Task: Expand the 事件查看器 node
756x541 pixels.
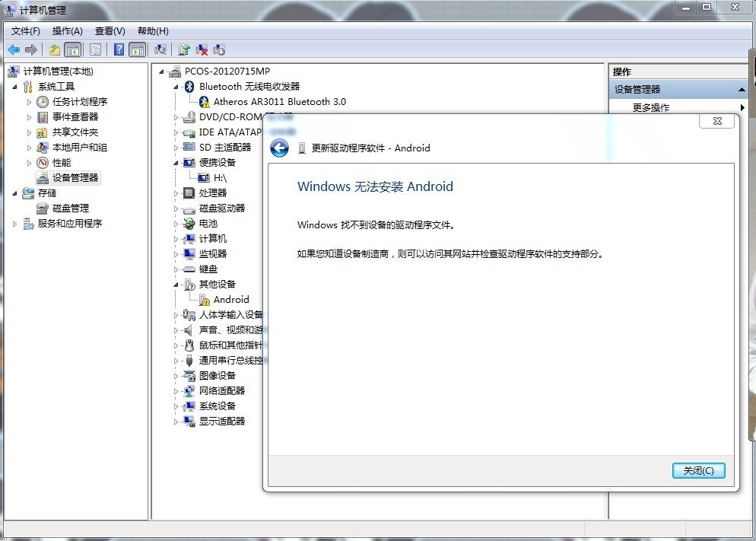Action: [29, 117]
